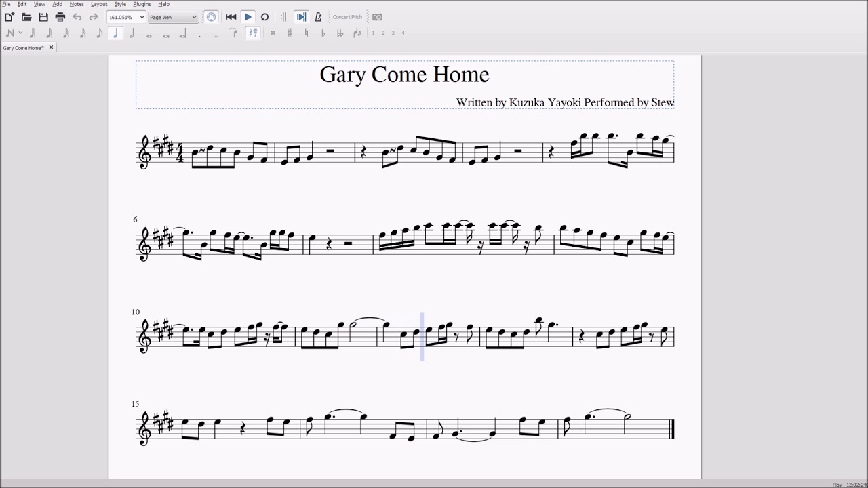Start playback with the Play button
The height and width of the screenshot is (488, 868).
tap(248, 17)
